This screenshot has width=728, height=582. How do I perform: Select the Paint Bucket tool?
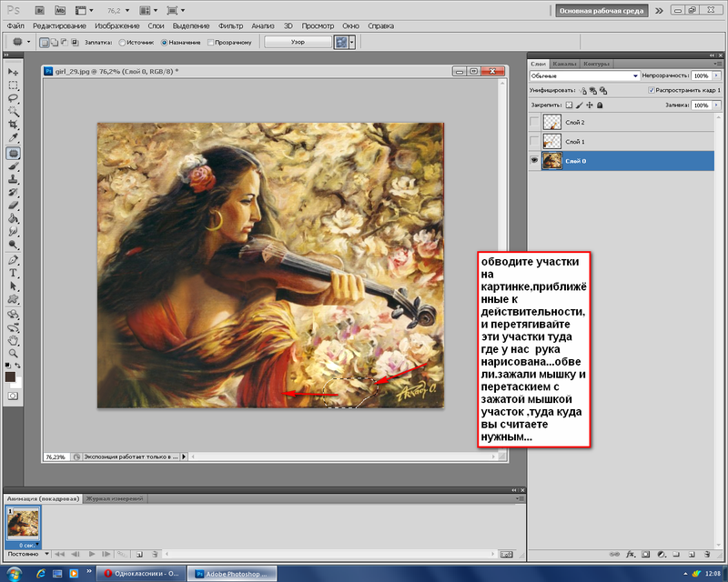13,218
